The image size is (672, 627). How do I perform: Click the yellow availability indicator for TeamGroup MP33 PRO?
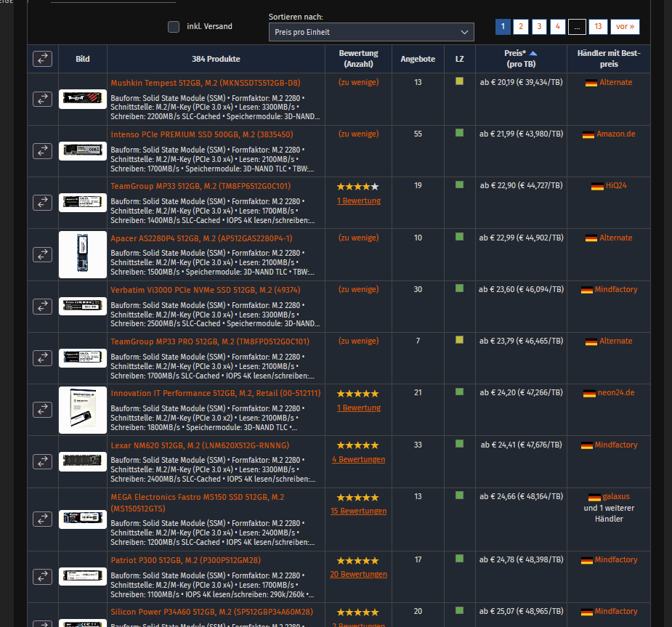(459, 340)
